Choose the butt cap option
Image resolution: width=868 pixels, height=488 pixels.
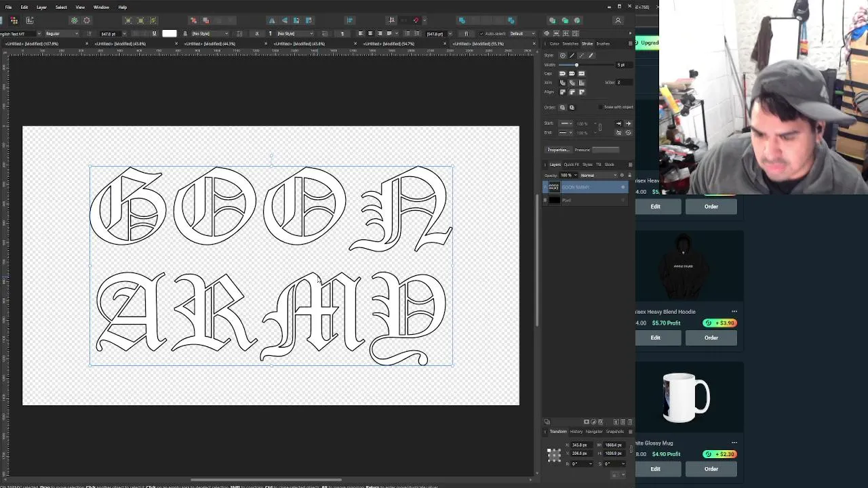572,73
